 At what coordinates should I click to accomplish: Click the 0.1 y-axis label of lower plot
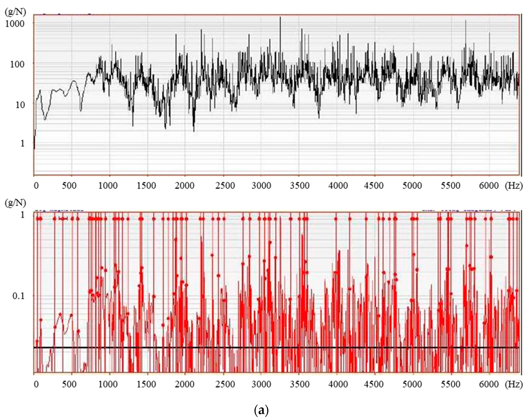click(19, 296)
